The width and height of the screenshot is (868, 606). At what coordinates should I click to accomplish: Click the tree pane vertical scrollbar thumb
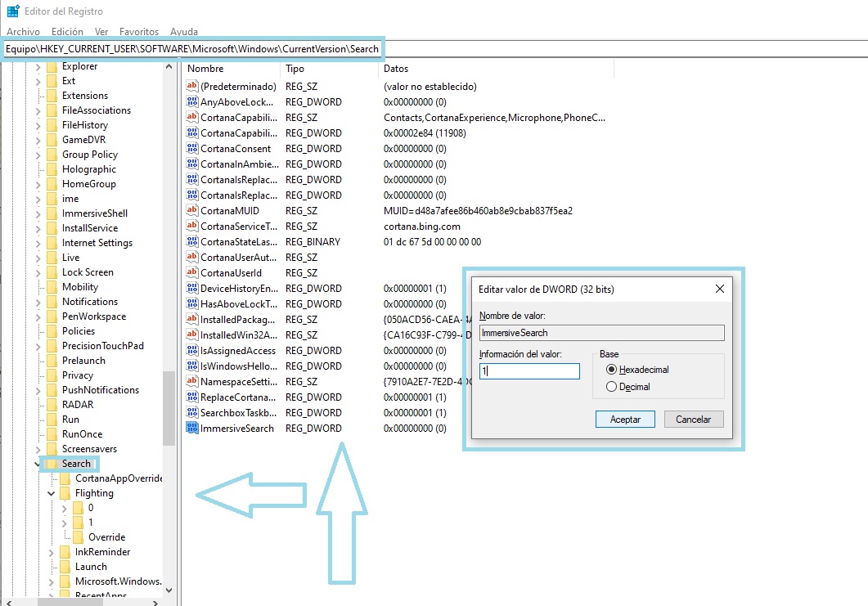tap(169, 408)
